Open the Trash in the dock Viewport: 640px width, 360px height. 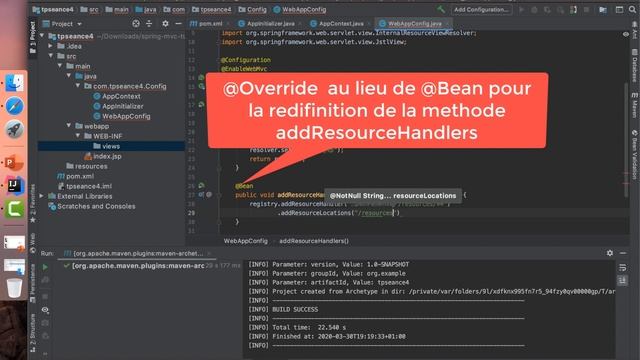click(14, 287)
